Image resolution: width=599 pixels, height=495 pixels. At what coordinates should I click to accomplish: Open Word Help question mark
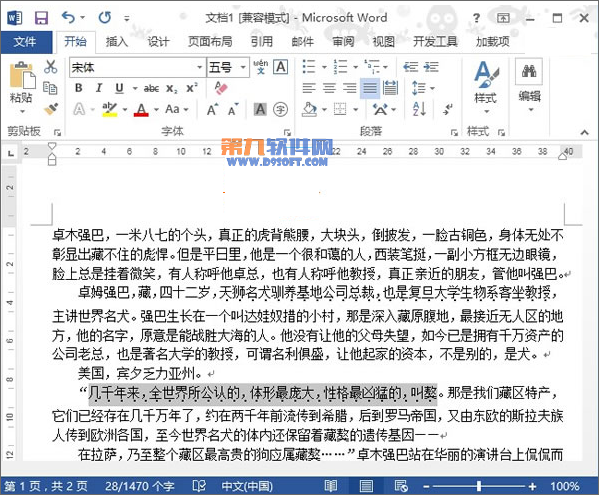[x=476, y=18]
